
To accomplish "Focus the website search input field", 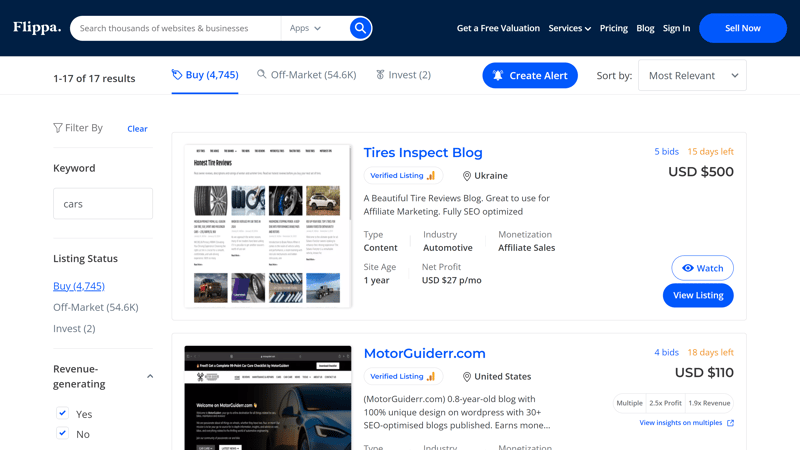I will pos(176,28).
